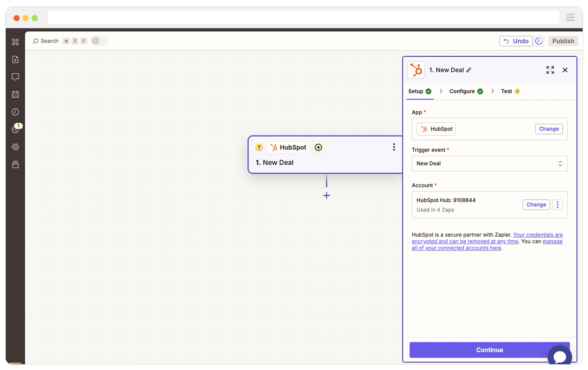The height and width of the screenshot is (370, 588).
Task: Open the comments icon in sidebar
Action: (x=15, y=77)
